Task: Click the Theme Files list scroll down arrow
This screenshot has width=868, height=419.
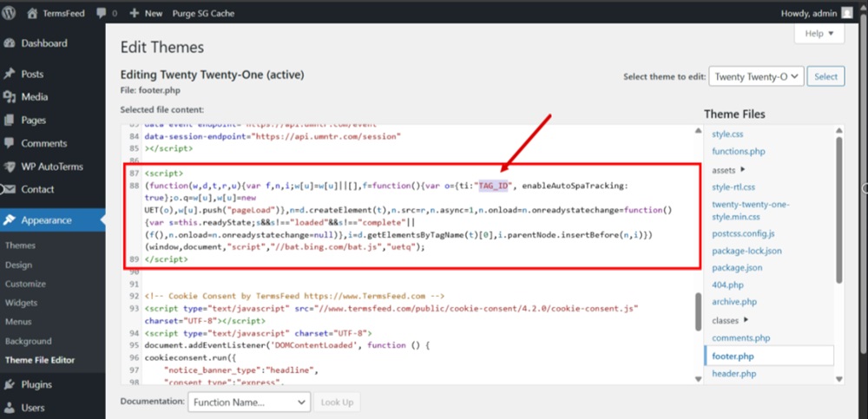Action: [839, 379]
